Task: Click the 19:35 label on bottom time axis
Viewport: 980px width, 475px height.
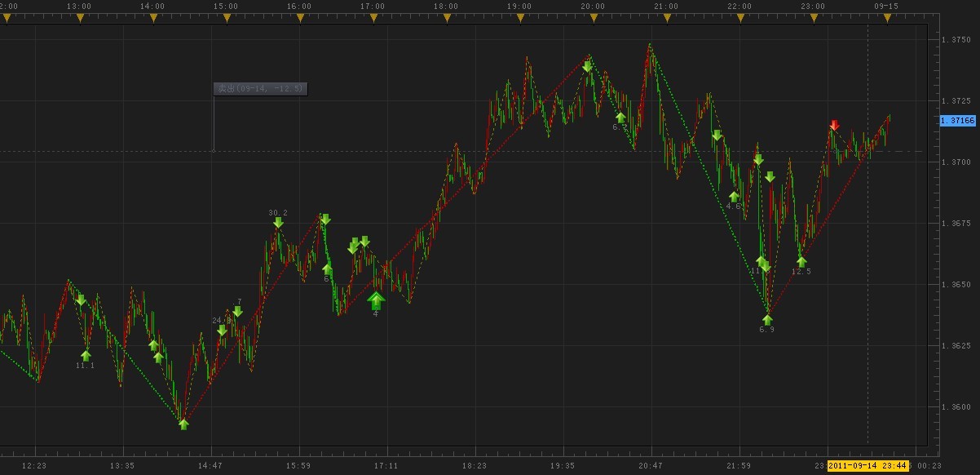Action: 563,466
